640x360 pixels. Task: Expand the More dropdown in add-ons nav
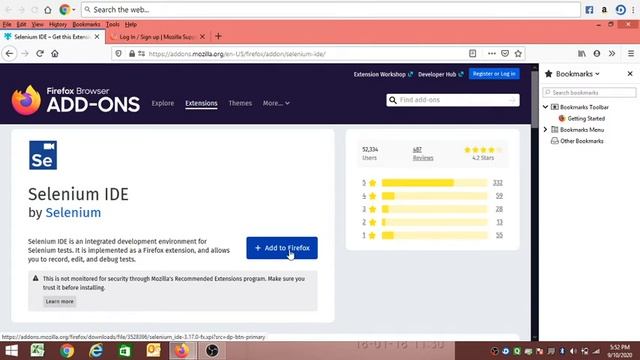[276, 103]
